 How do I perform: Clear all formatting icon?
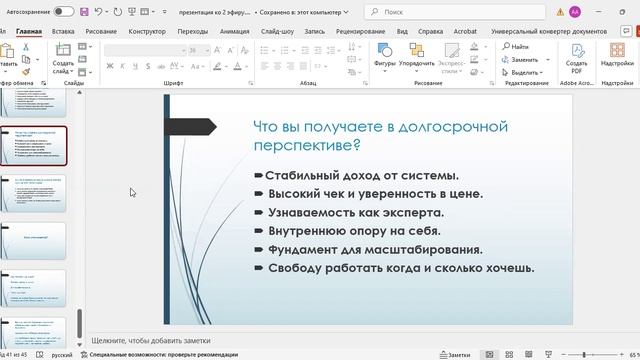244,50
